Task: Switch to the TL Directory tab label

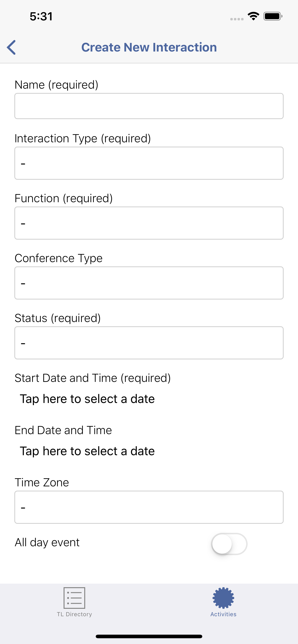Action: point(74,614)
